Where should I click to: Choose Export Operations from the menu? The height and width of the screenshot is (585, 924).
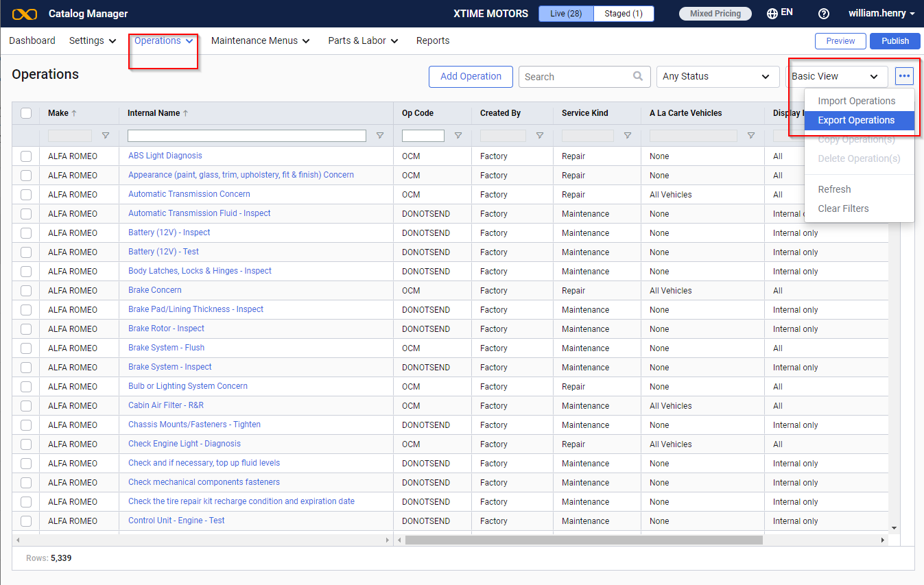856,121
